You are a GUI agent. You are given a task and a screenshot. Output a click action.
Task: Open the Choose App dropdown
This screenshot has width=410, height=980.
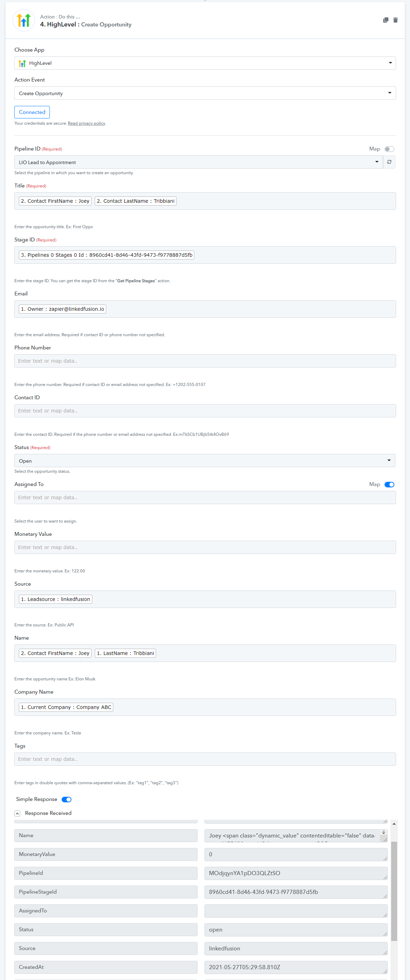coord(204,63)
